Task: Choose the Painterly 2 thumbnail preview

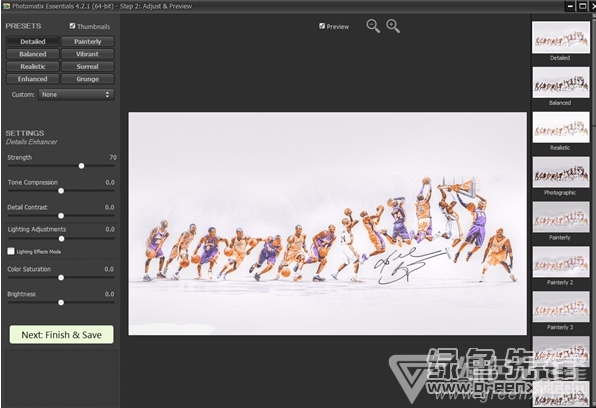Action: (x=561, y=262)
